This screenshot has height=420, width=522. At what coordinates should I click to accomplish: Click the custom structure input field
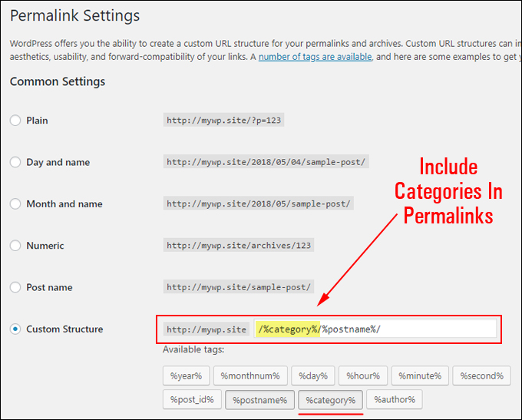[375, 329]
